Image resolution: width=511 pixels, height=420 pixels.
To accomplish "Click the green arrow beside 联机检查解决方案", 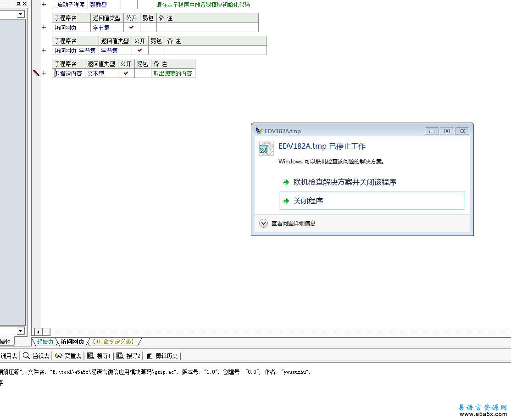I will click(x=286, y=182).
